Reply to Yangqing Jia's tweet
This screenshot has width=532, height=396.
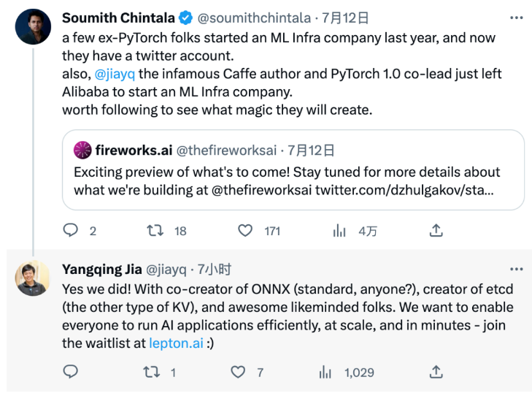coord(71,372)
